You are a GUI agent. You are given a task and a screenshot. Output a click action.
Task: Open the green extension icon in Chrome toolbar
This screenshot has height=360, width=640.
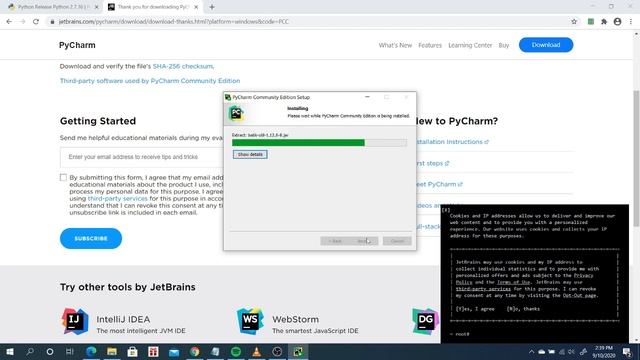pos(591,22)
